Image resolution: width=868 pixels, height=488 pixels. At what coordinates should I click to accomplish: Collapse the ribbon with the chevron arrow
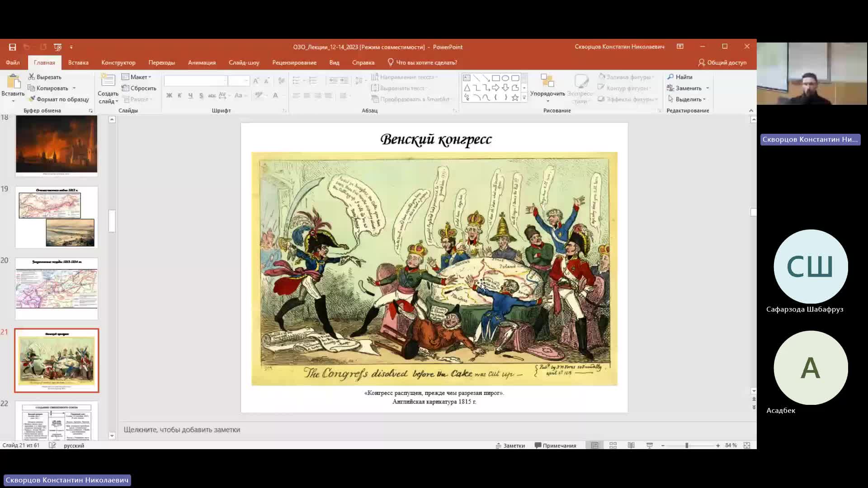(751, 111)
